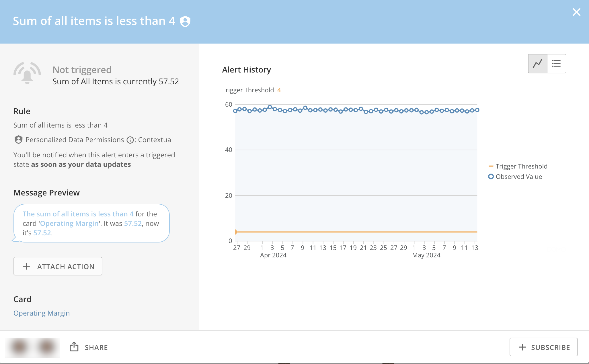
Task: Click the orange trigger threshold line
Action: [x=356, y=232]
